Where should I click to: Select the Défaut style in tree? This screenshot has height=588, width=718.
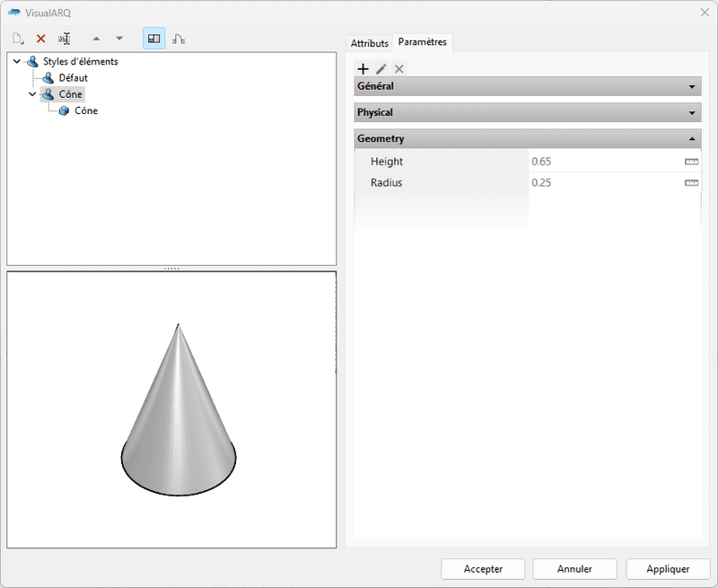coord(73,78)
